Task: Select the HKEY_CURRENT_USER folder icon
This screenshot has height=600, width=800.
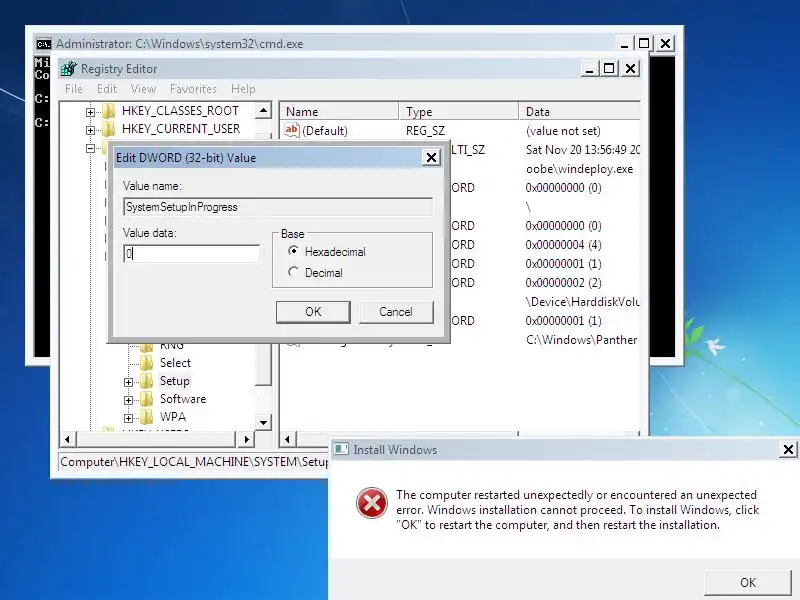Action: pyautogui.click(x=109, y=129)
